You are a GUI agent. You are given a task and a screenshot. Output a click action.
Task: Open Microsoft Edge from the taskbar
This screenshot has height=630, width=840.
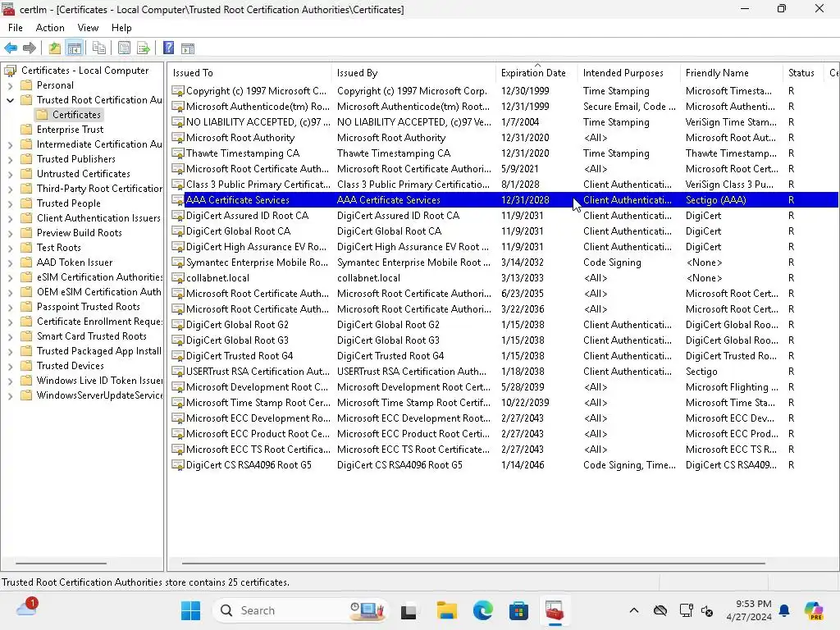[482, 610]
